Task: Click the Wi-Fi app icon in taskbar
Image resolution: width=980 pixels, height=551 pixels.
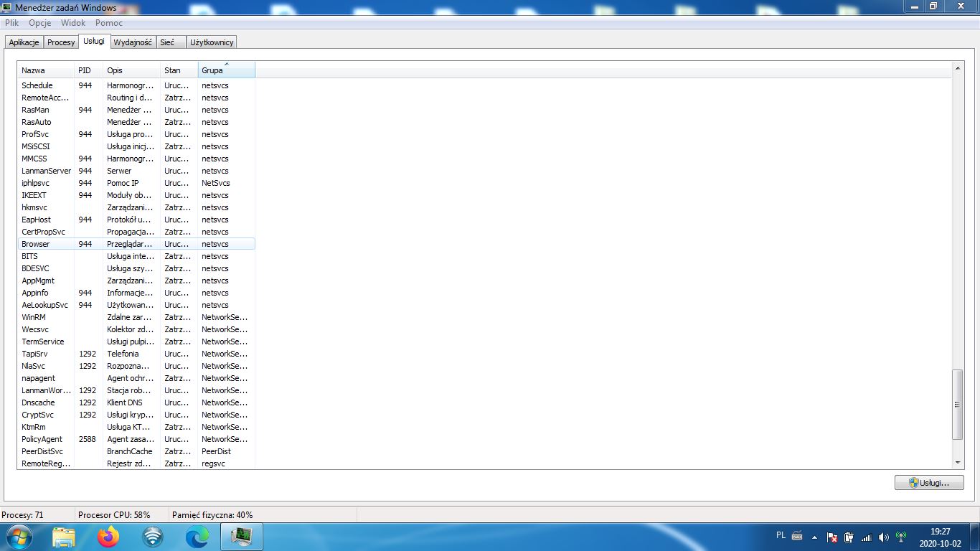Action: tap(153, 537)
